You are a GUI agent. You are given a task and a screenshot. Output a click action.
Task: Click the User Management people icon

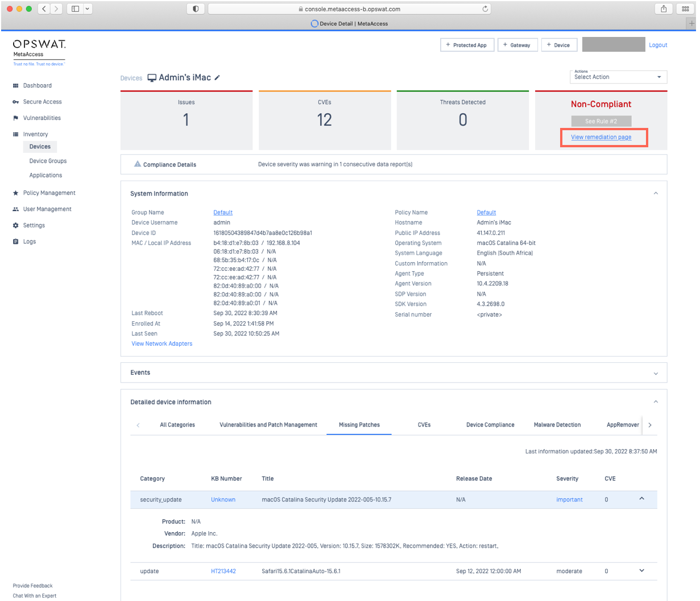pos(15,209)
